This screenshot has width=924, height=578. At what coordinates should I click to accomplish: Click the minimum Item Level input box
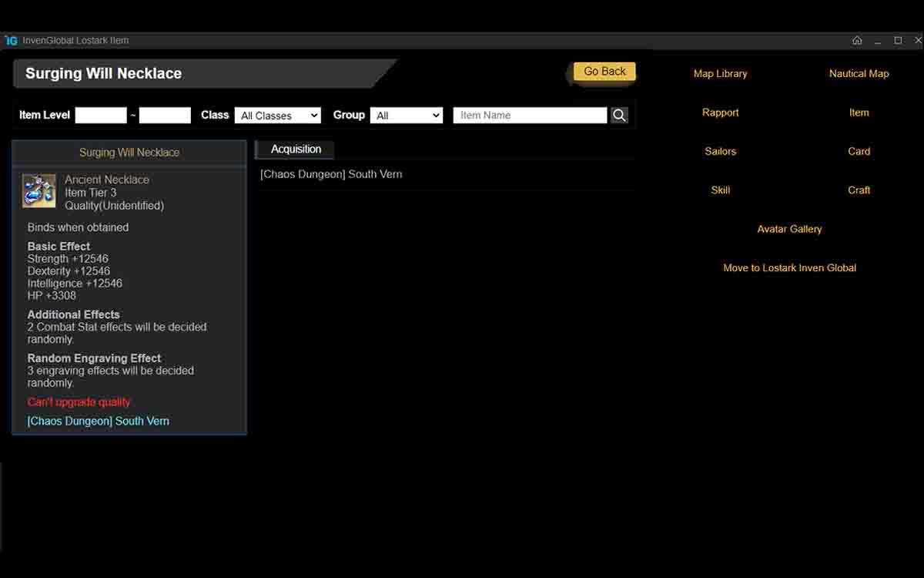pos(101,116)
